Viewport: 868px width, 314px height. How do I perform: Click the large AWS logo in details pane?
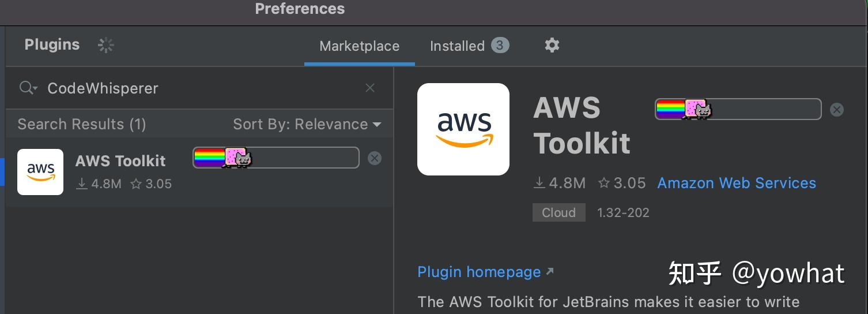pos(463,129)
